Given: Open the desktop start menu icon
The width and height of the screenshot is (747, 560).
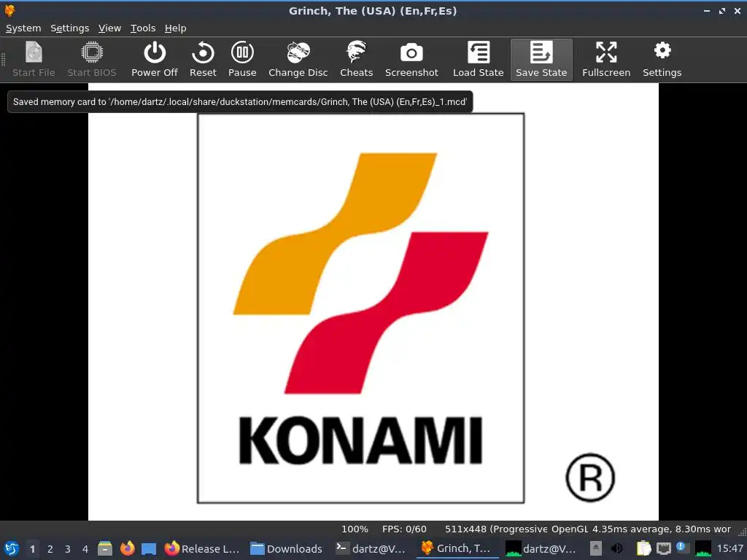Looking at the screenshot, I should click(x=12, y=548).
